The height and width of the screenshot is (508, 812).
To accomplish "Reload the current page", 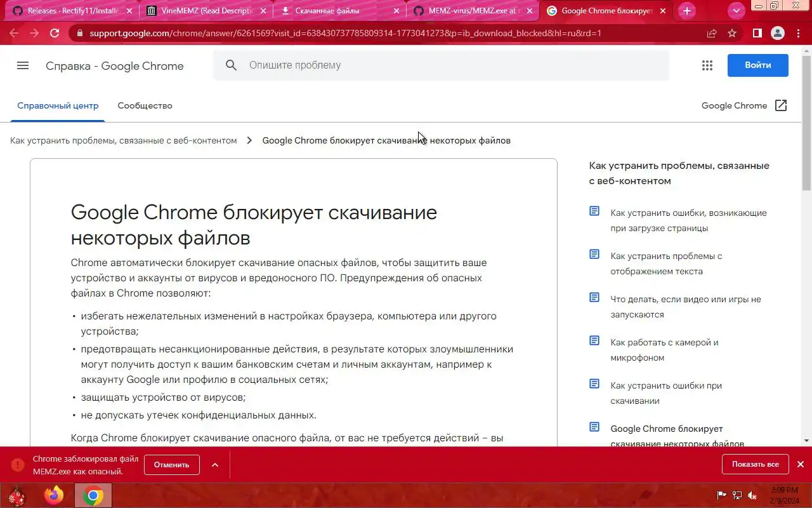I will 55,33.
